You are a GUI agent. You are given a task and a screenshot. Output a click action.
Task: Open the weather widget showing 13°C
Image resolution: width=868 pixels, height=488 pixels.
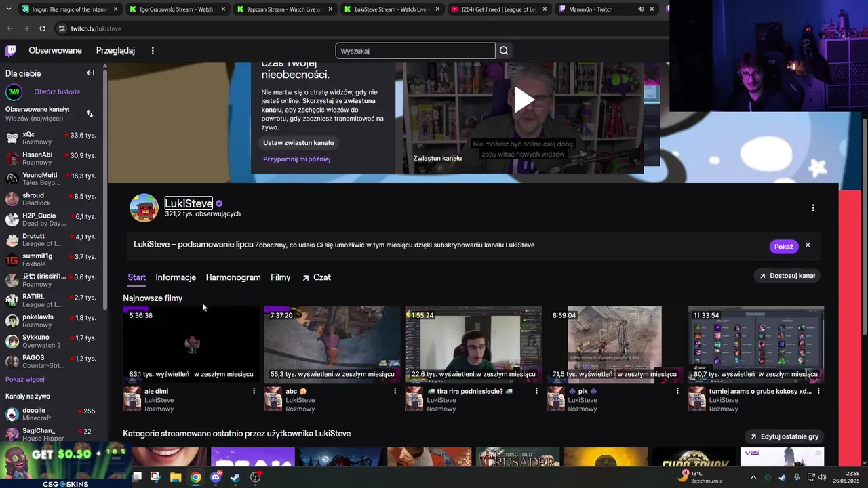point(700,477)
